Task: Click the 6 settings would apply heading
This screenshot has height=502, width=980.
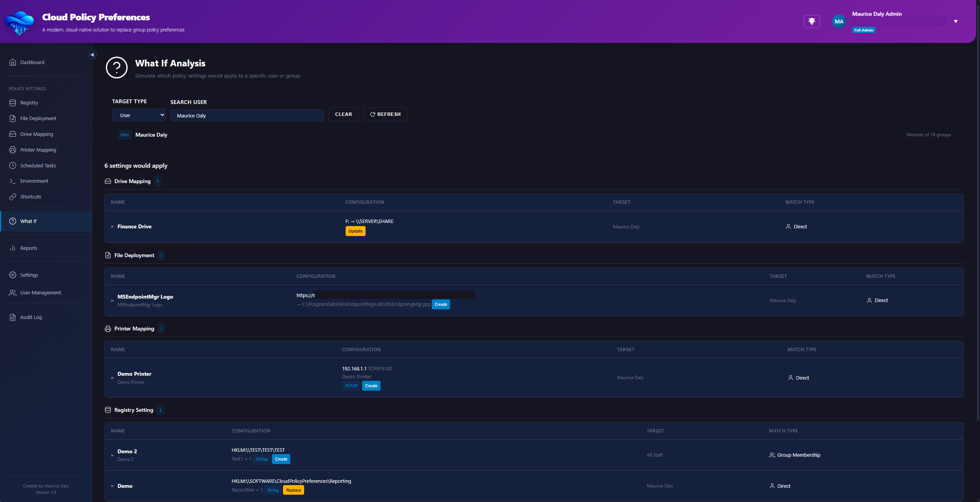Action: click(136, 165)
